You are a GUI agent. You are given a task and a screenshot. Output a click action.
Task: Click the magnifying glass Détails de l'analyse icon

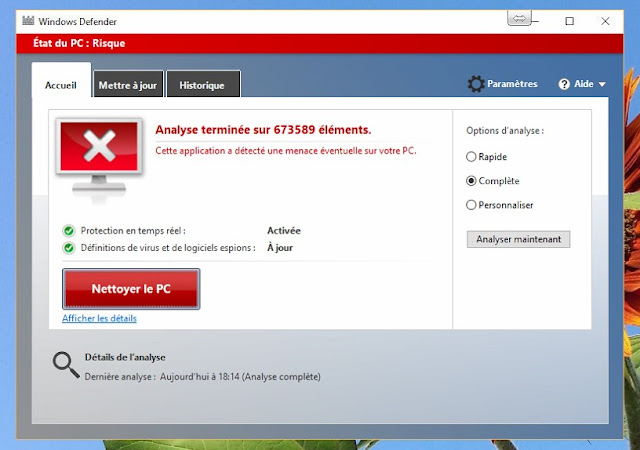click(66, 365)
